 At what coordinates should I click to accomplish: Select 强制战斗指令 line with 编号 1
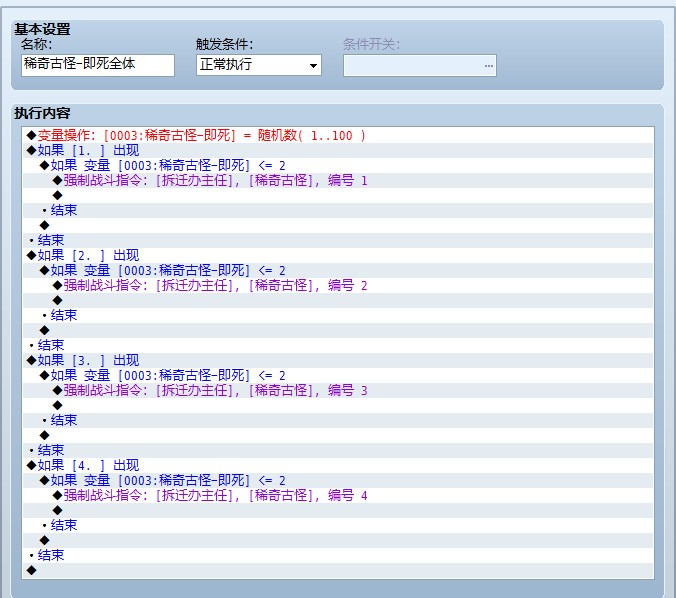click(338, 180)
